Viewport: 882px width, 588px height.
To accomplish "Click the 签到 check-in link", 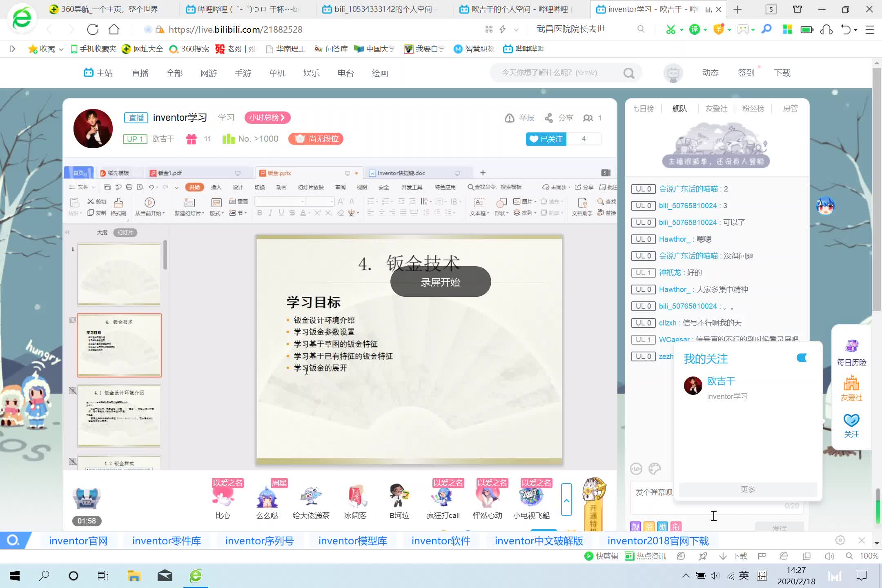I will 746,73.
